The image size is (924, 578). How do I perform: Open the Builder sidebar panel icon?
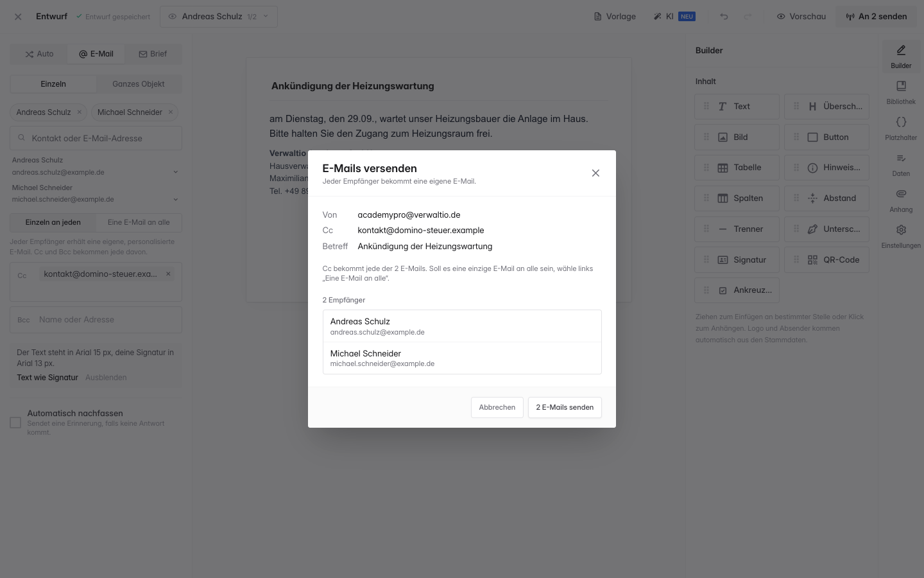click(901, 56)
